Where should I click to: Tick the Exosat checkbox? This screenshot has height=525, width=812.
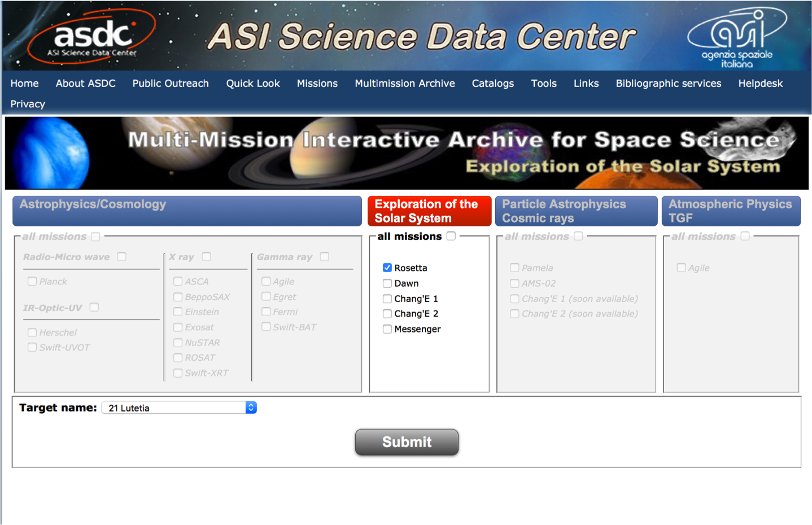[178, 327]
